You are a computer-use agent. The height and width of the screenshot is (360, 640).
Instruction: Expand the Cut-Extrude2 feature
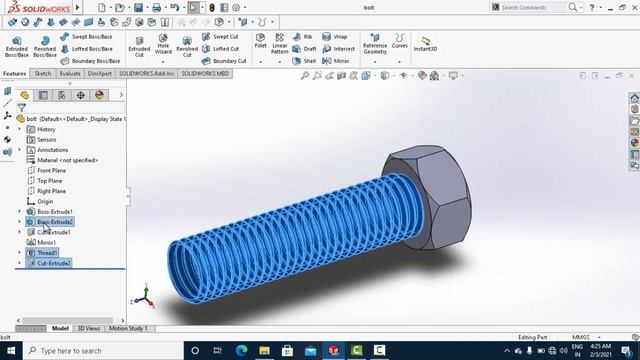(x=19, y=263)
